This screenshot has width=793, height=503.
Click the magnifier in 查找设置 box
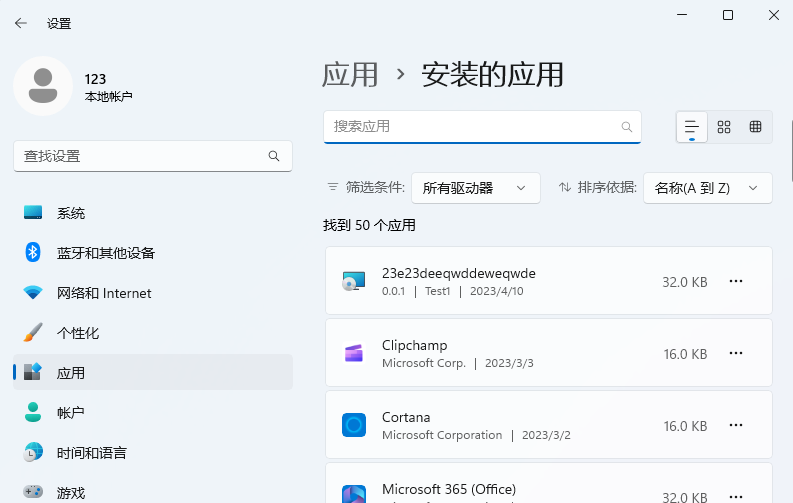pos(274,156)
